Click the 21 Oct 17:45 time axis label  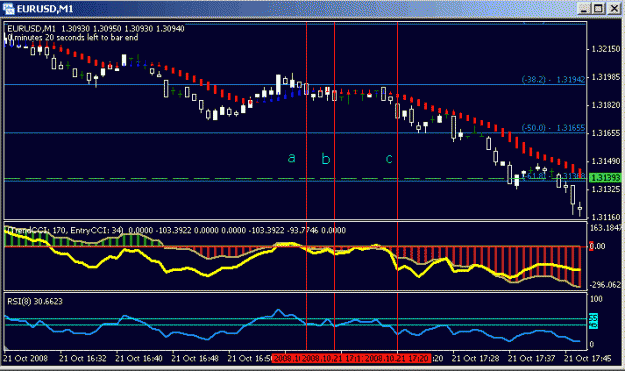(x=588, y=358)
